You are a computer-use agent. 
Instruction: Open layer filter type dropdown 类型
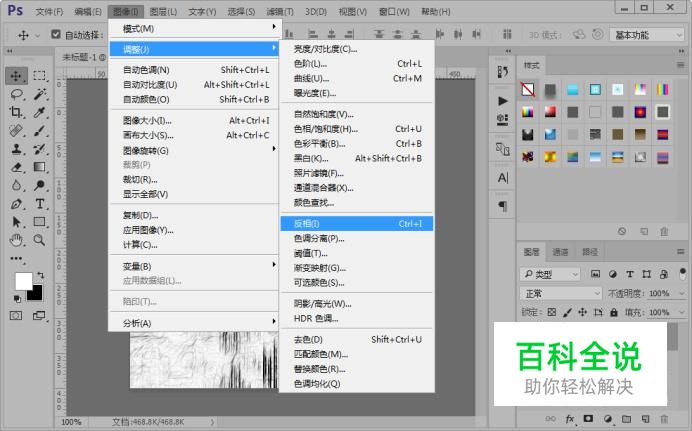click(x=550, y=274)
